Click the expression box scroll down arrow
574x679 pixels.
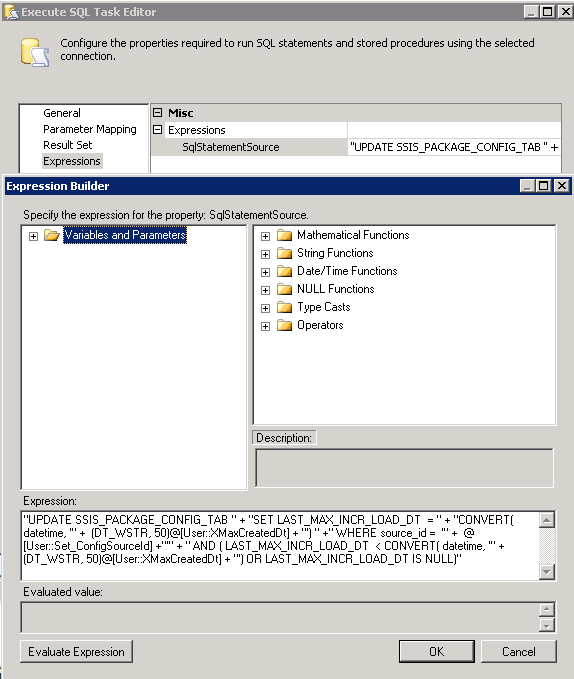[547, 572]
